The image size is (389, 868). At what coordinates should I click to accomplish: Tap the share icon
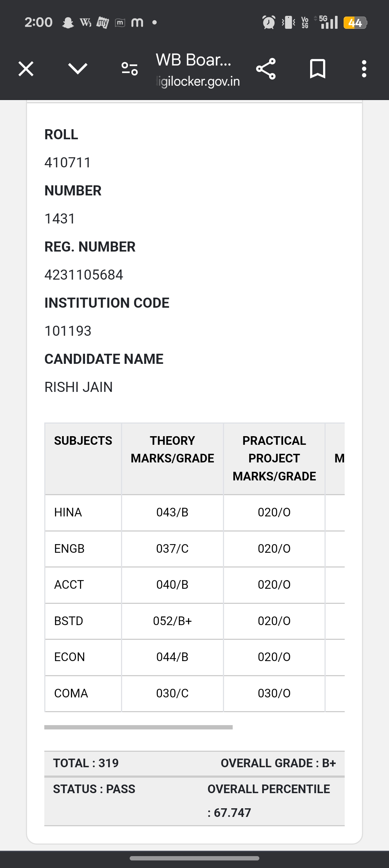click(266, 69)
